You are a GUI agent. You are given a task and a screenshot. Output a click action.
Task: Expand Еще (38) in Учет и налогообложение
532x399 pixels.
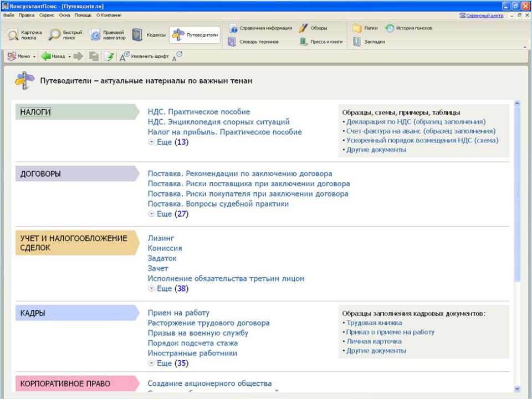point(168,289)
